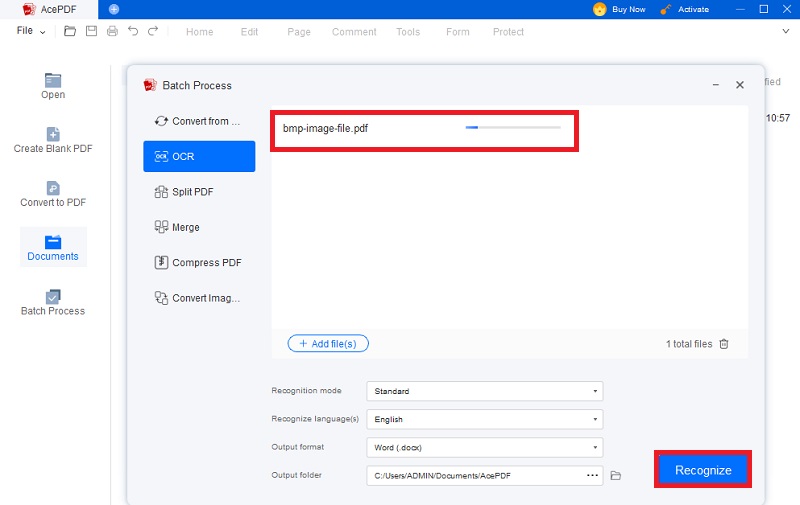Choose the Convert Image option
The image size is (800, 505).
[199, 298]
